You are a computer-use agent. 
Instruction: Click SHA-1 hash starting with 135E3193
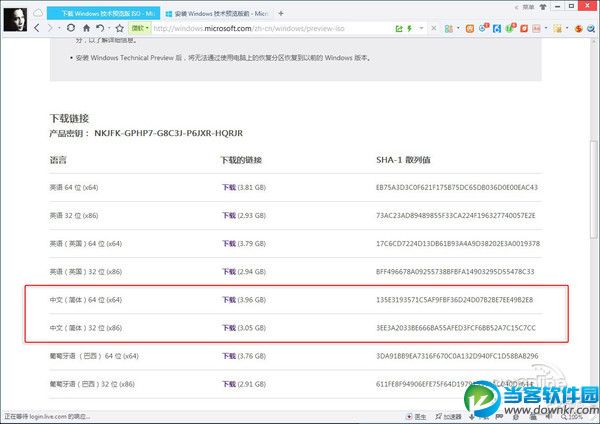point(455,300)
